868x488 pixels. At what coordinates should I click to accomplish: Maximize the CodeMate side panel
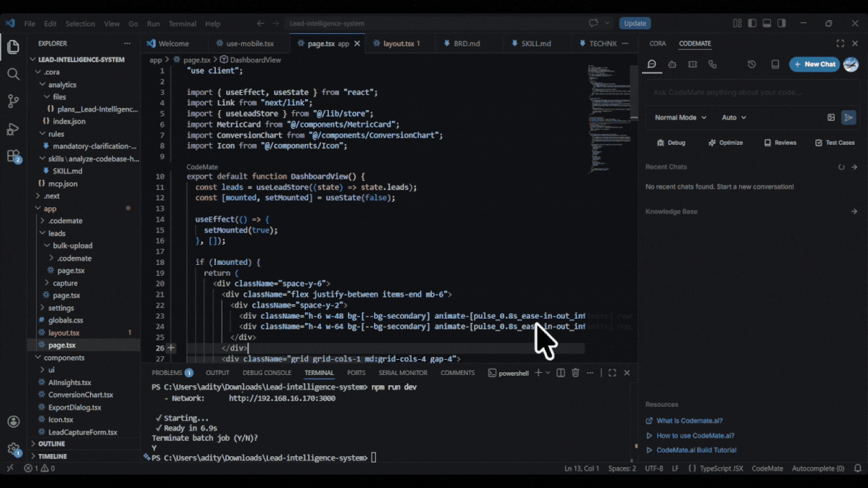click(x=840, y=43)
